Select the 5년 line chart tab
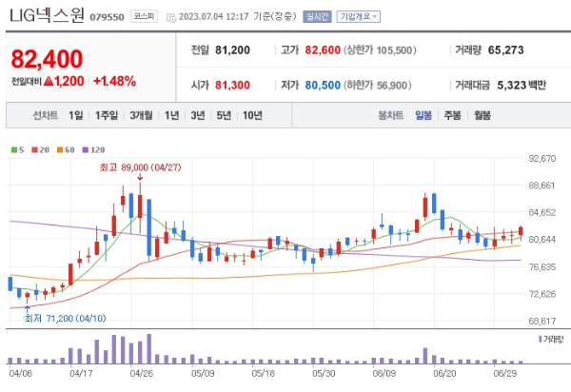Viewport: 571px width, 392px height. pyautogui.click(x=224, y=115)
